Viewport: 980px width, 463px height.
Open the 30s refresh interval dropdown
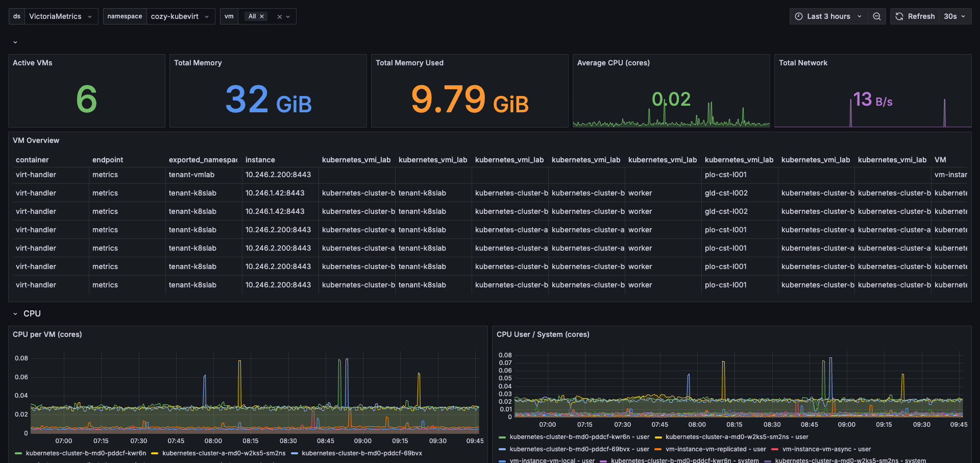955,16
